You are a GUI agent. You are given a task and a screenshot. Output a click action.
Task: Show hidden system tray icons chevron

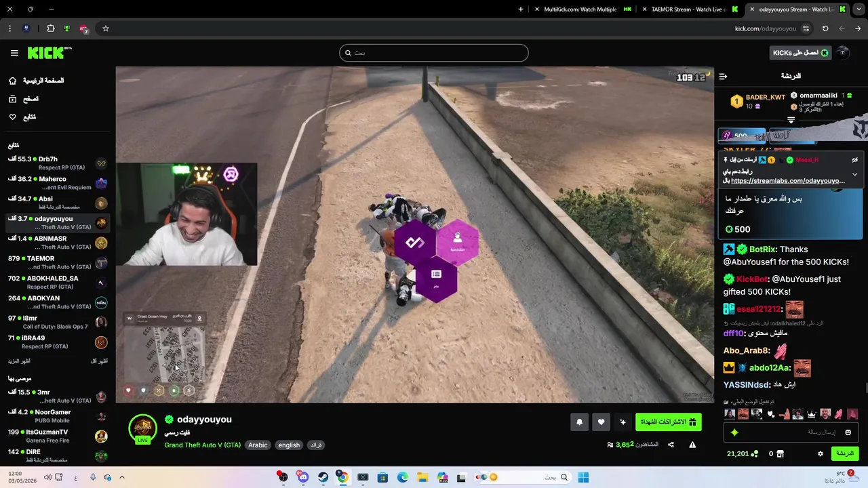tap(122, 477)
